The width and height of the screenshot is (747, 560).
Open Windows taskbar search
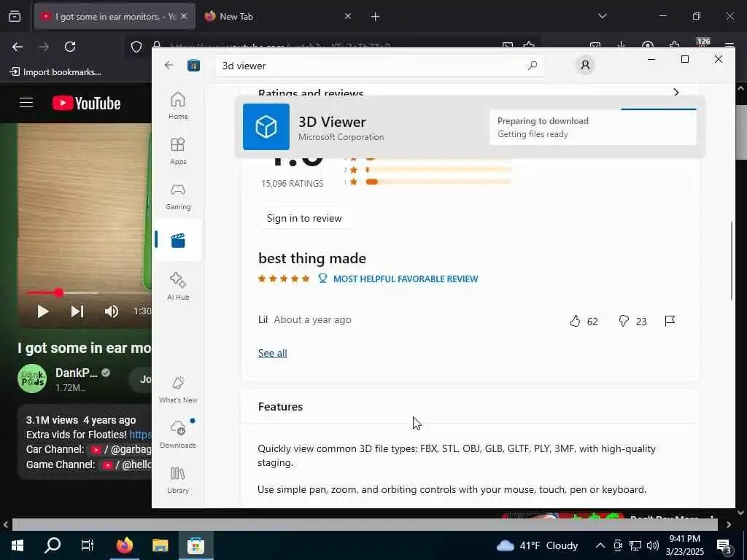(x=53, y=545)
